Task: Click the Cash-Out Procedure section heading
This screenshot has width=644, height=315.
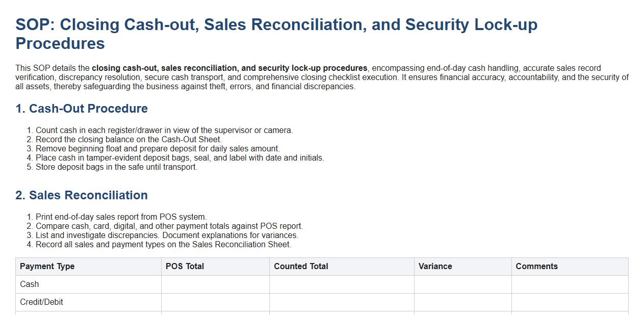Action: [82, 109]
